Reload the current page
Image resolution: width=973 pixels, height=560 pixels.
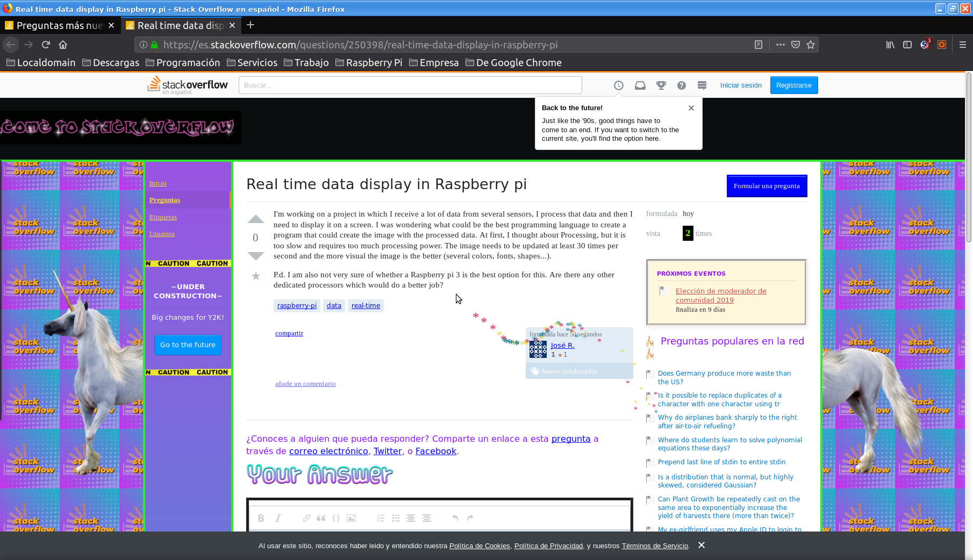click(x=46, y=45)
